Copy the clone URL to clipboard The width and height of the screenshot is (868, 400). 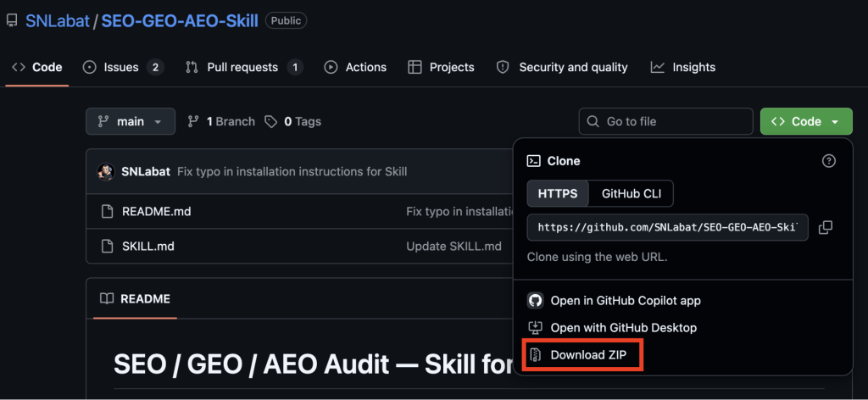tap(826, 227)
